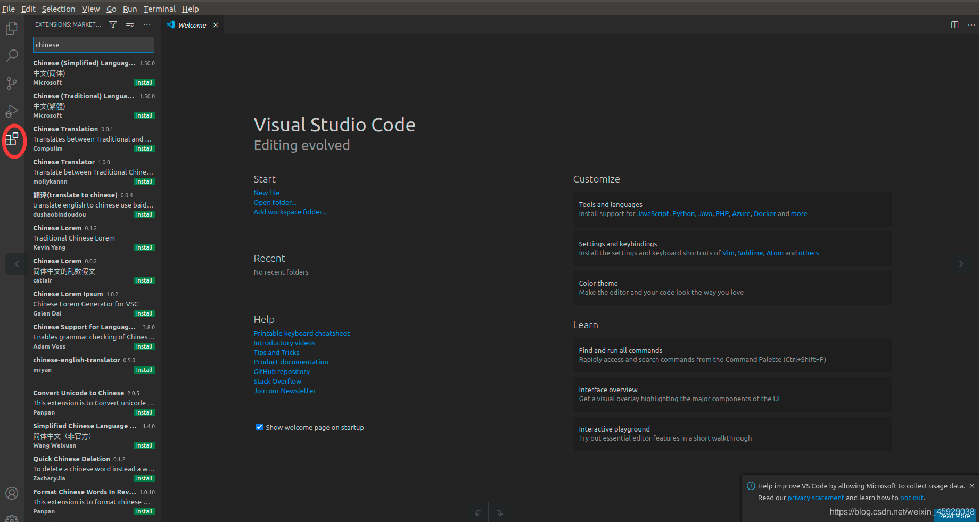
Task: Open the Run menu
Action: point(130,9)
